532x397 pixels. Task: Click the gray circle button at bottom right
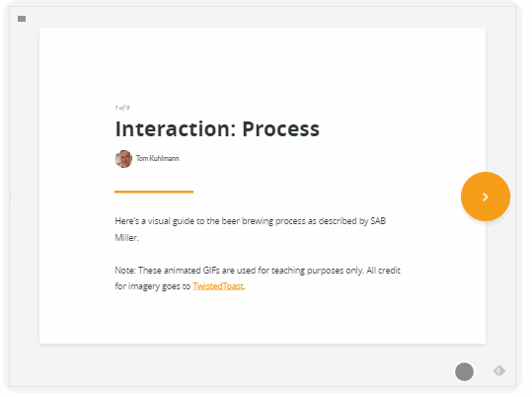[x=464, y=371]
